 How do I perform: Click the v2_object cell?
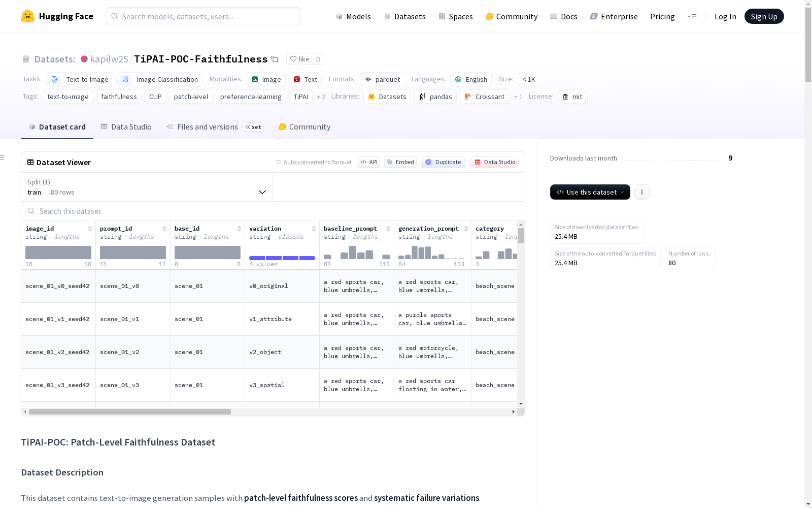point(282,352)
